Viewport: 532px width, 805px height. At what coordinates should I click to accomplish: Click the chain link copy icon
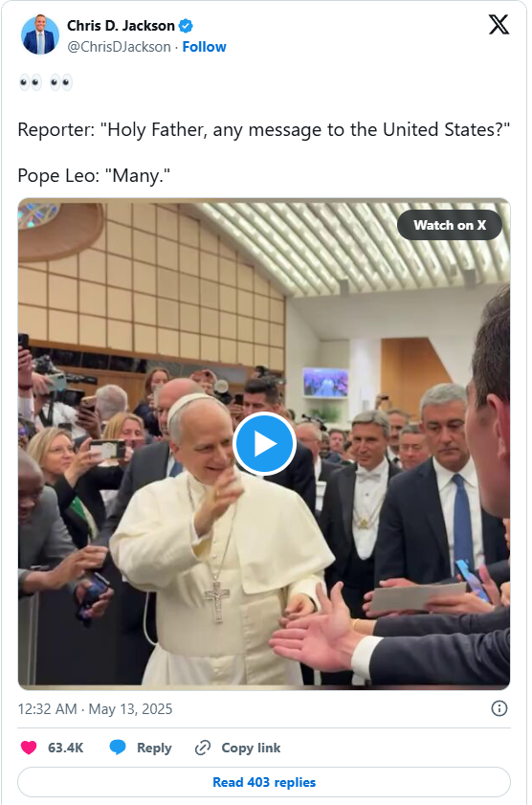pos(203,748)
